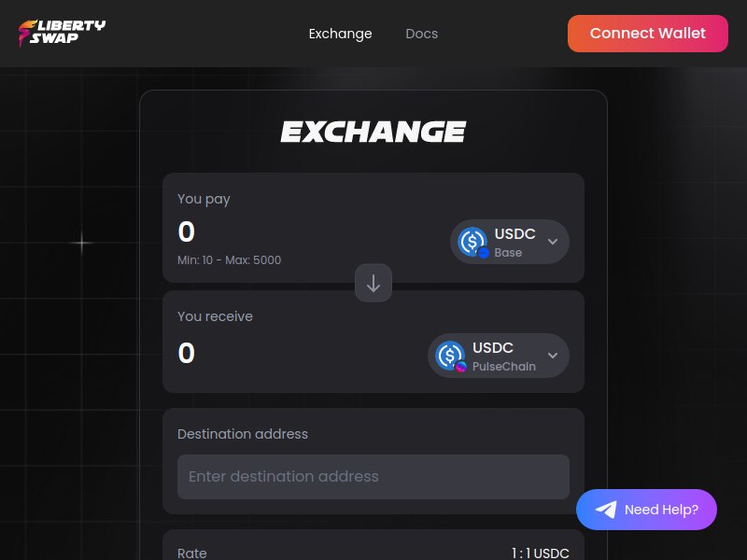
Task: Click the USDC coin icon on Base
Action: click(x=472, y=241)
